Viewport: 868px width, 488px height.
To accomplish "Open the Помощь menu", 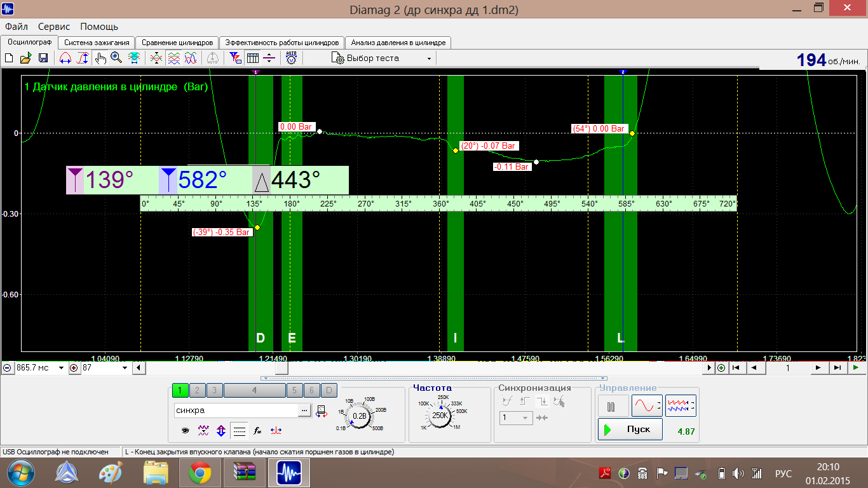I will tap(99, 27).
